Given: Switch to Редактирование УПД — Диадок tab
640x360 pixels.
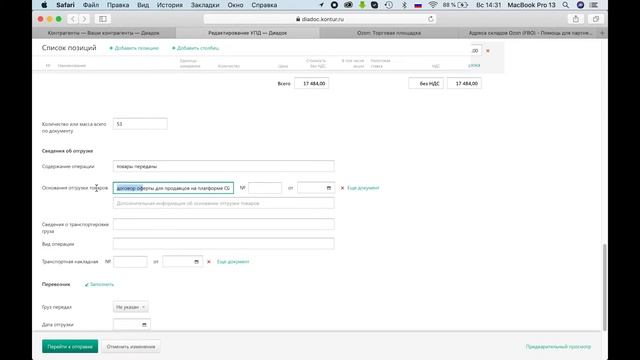Looking at the screenshot, I should point(247,33).
